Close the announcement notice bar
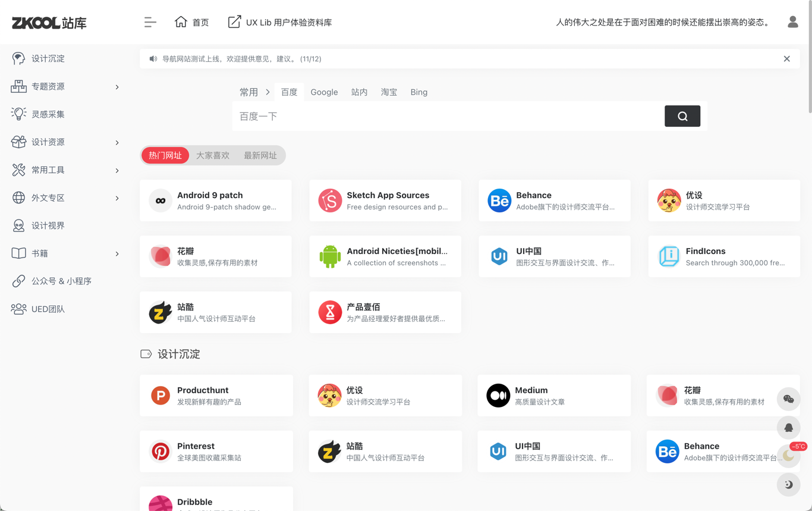Viewport: 812px width, 511px height. pyautogui.click(x=786, y=59)
